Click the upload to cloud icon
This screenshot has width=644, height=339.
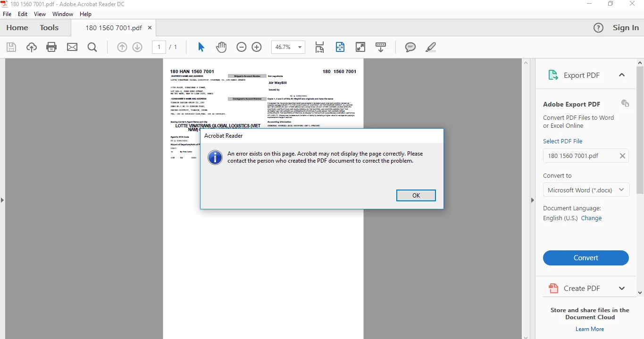coord(32,47)
